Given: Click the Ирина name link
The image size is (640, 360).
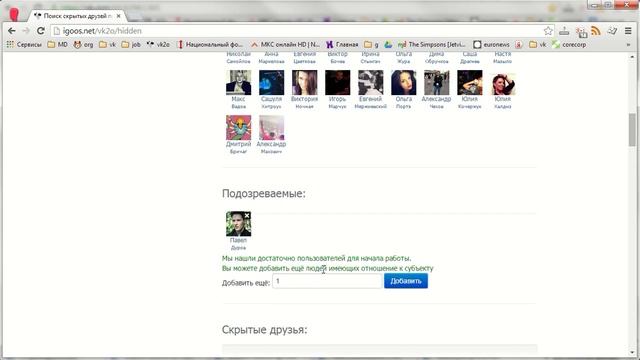Looking at the screenshot, I should pyautogui.click(x=371, y=54).
